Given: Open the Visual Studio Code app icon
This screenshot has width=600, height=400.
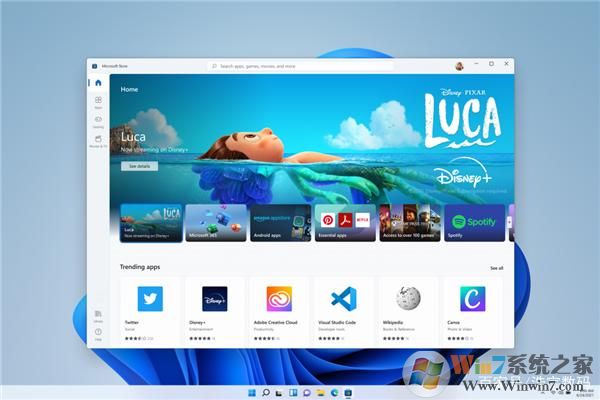Looking at the screenshot, I should point(344,299).
